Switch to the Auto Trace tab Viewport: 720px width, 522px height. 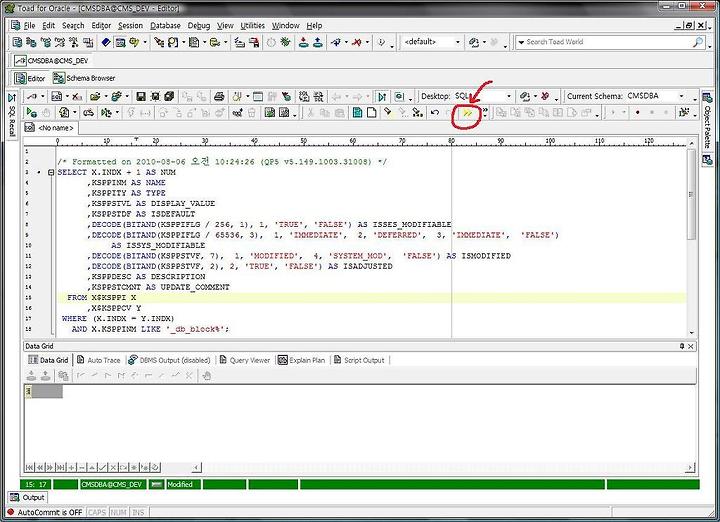tap(99, 360)
